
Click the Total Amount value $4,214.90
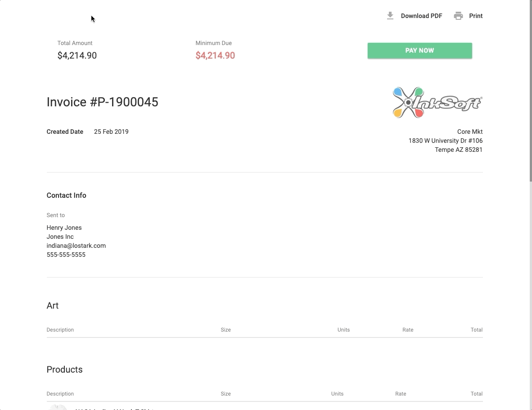[x=77, y=55]
